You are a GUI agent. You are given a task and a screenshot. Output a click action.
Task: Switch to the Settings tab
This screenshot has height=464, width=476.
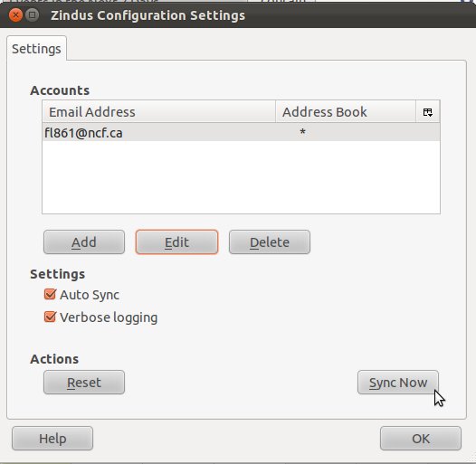click(x=36, y=49)
